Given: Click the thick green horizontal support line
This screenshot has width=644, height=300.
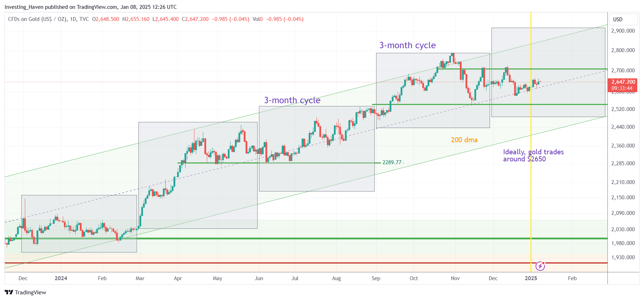Looking at the screenshot, I should (306, 238).
